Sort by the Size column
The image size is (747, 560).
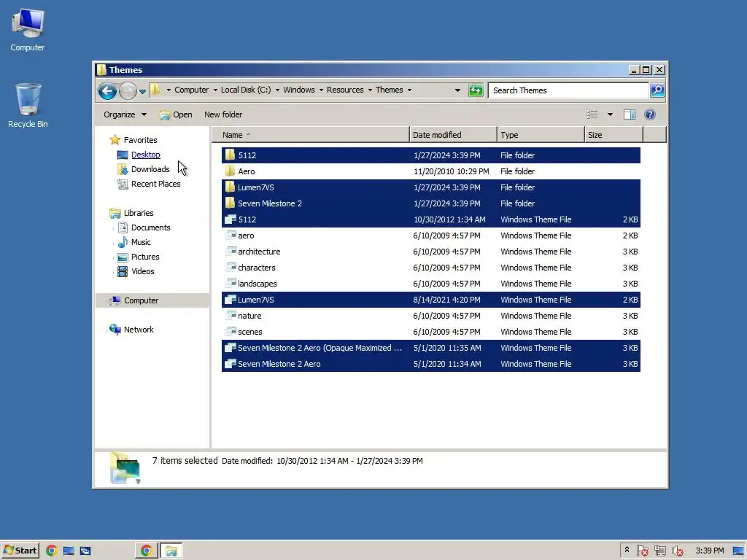(x=614, y=135)
